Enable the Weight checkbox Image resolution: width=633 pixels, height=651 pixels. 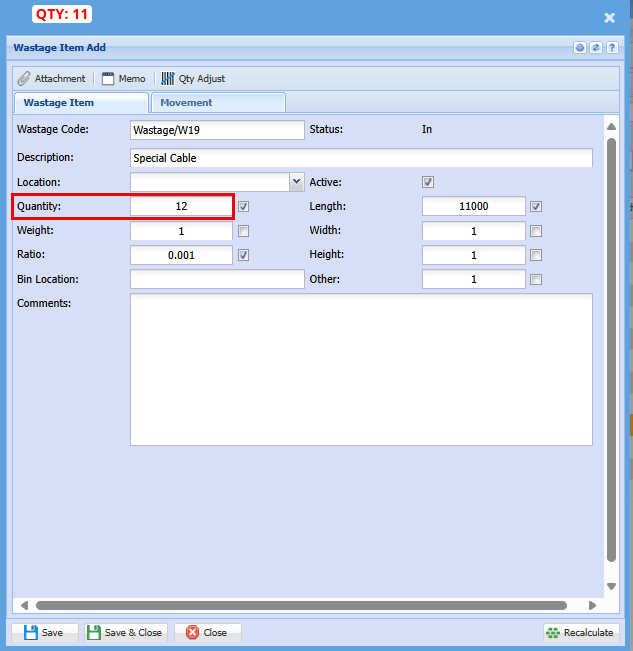pos(244,230)
